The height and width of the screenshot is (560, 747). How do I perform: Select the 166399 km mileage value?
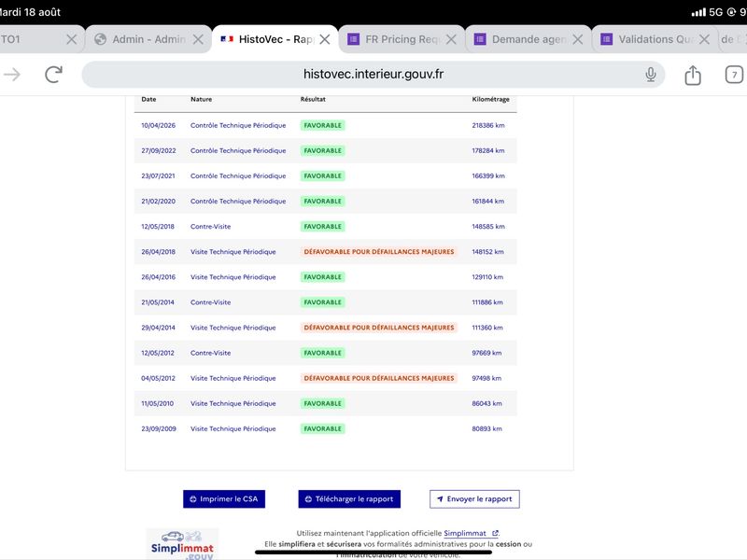[x=488, y=175]
